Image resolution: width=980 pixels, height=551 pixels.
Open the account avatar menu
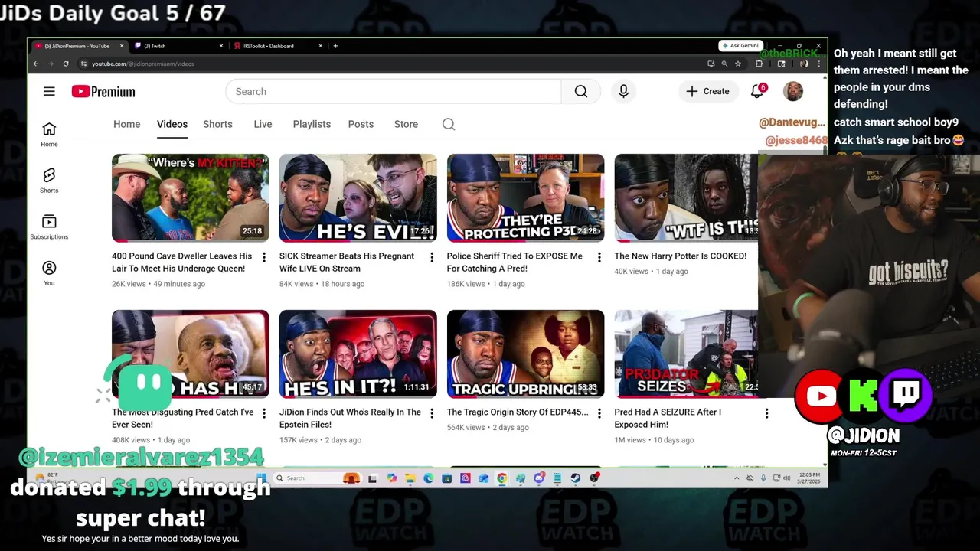793,91
